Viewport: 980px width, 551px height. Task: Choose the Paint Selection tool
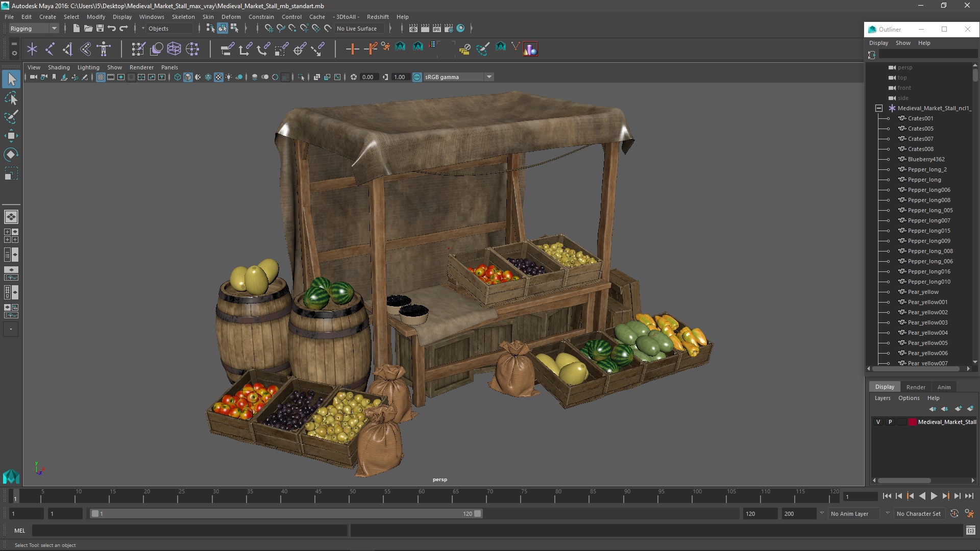pos(11,117)
